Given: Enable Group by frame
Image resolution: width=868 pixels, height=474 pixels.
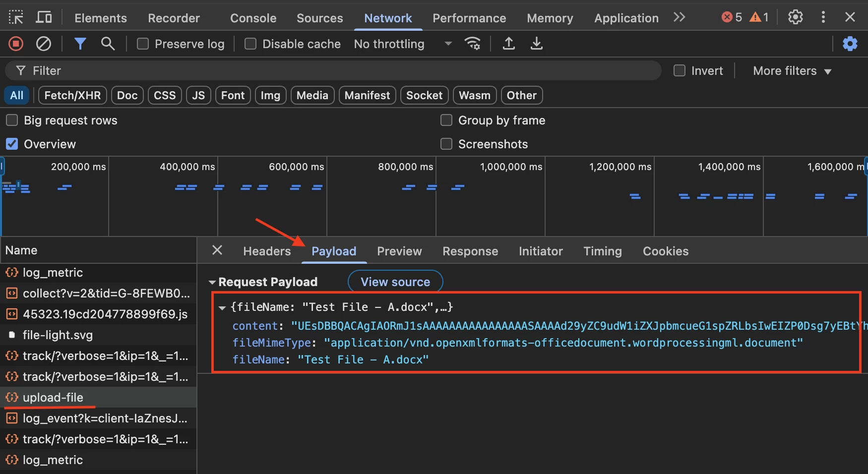Looking at the screenshot, I should tap(446, 120).
